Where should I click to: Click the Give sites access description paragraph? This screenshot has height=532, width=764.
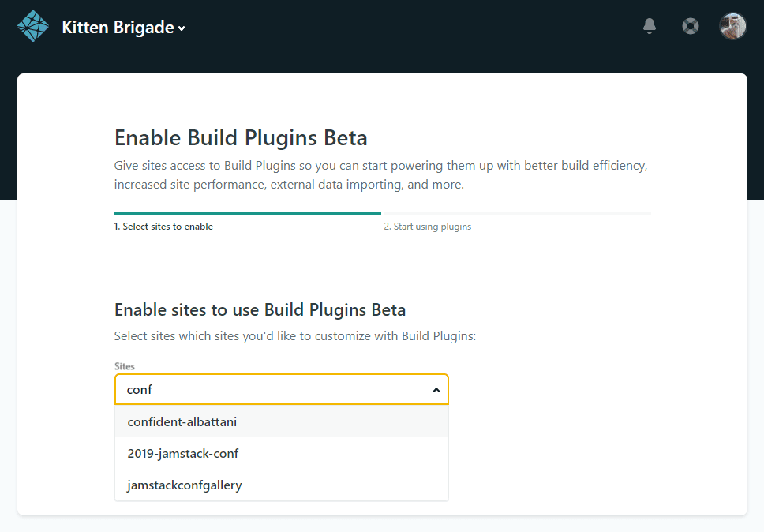380,175
